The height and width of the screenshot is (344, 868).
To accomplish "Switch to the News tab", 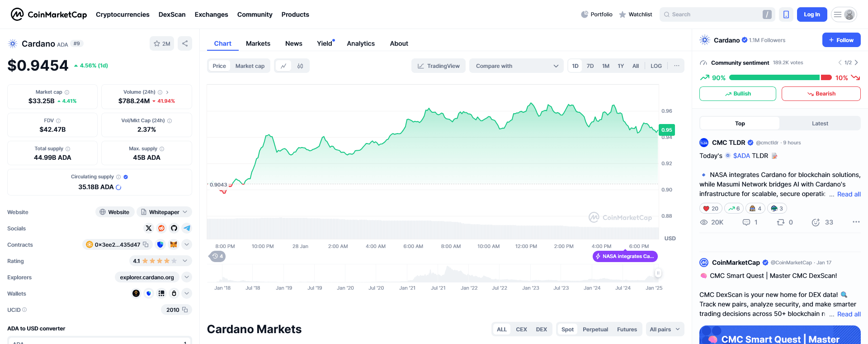I will 294,43.
